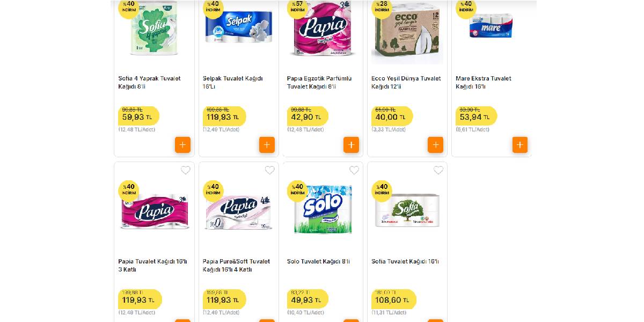Toggle favorite on Papia Tuvalet Kağıdı 16'lı 3 Katlı
This screenshot has width=644, height=322.
click(x=185, y=170)
